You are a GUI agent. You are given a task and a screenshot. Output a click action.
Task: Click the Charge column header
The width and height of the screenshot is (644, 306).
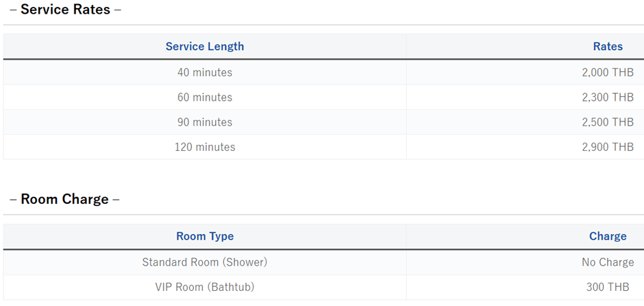click(608, 236)
